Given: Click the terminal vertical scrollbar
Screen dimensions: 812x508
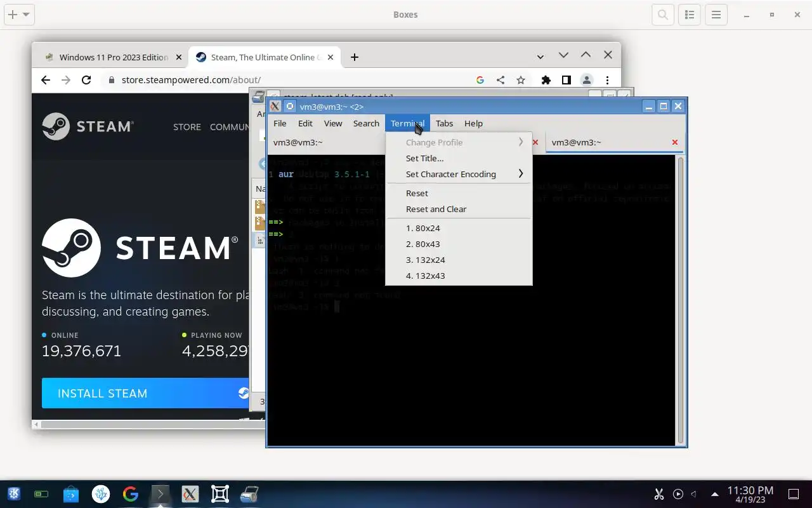Looking at the screenshot, I should point(681,300).
